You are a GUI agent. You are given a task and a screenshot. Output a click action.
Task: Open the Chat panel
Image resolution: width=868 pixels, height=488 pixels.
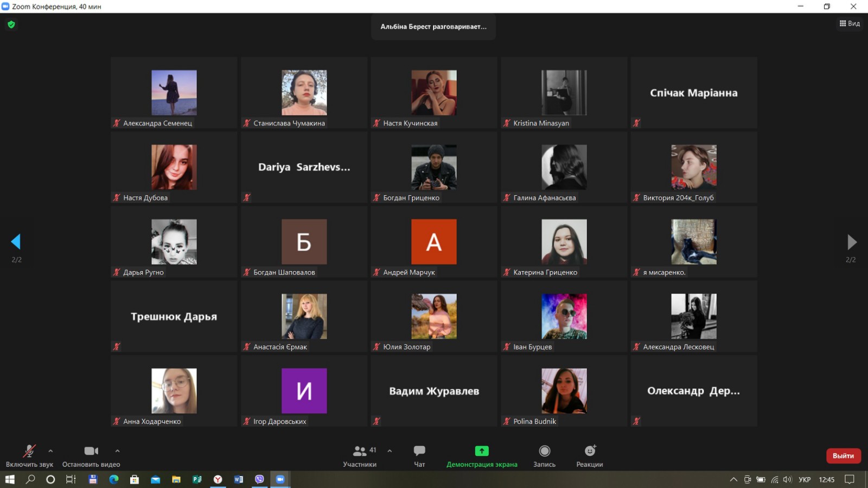pyautogui.click(x=419, y=451)
